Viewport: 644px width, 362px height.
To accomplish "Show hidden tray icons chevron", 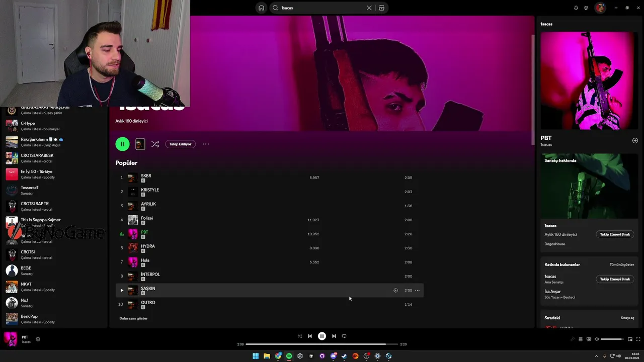I will click(x=597, y=356).
